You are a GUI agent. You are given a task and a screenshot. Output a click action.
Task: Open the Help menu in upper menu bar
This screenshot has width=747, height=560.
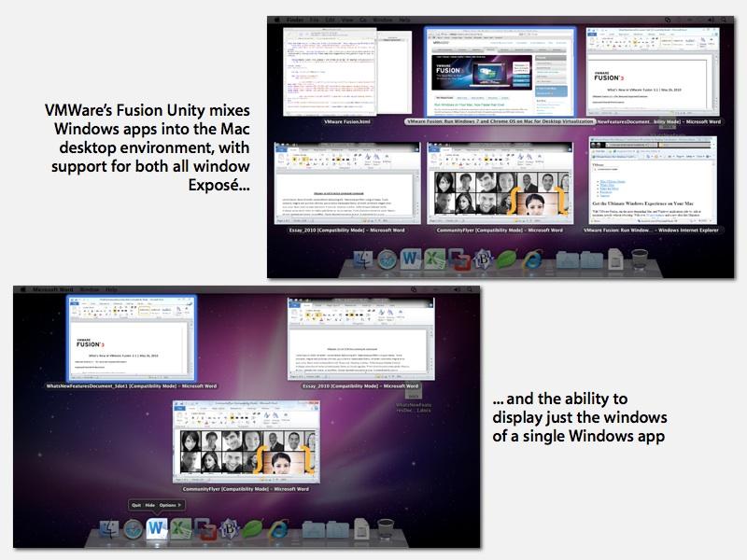point(404,20)
